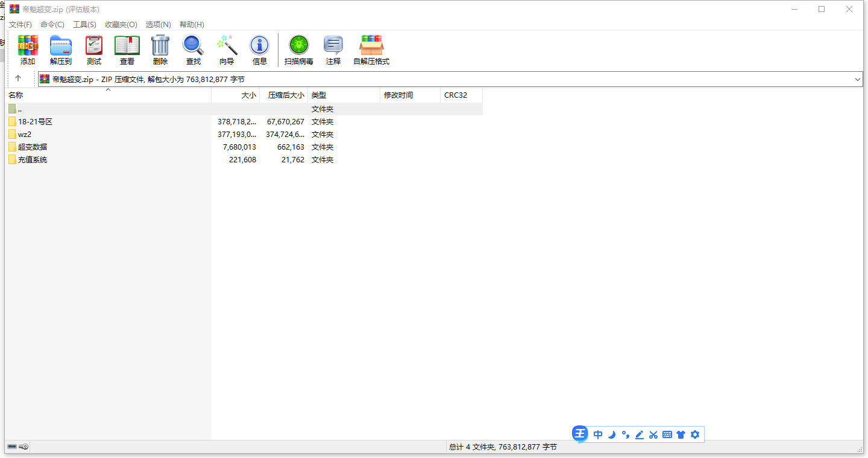Expand the archive path dropdown arrow
Screen dimensions: 868x458
click(858, 80)
